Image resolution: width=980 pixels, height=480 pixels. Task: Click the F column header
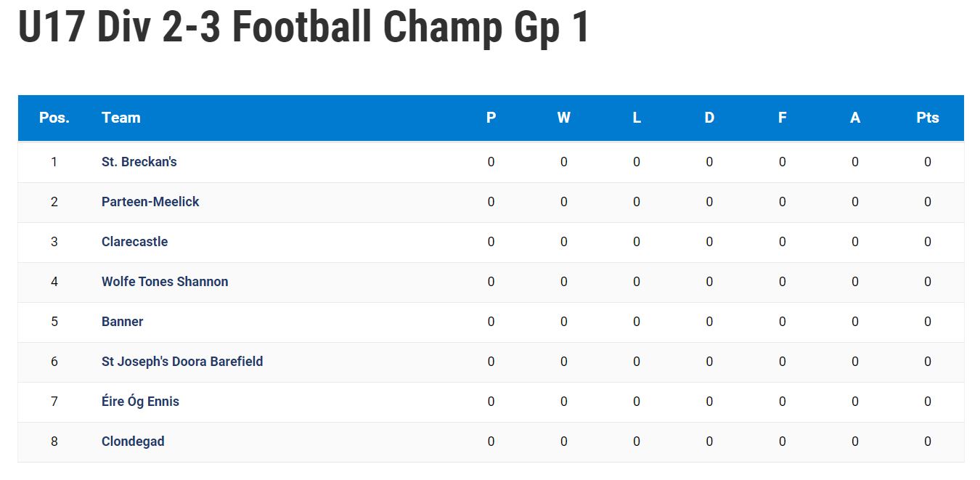click(x=783, y=118)
